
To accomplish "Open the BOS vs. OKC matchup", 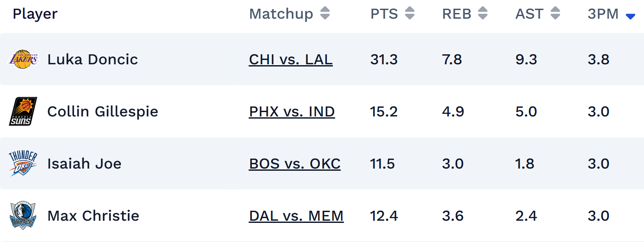I will [295, 164].
